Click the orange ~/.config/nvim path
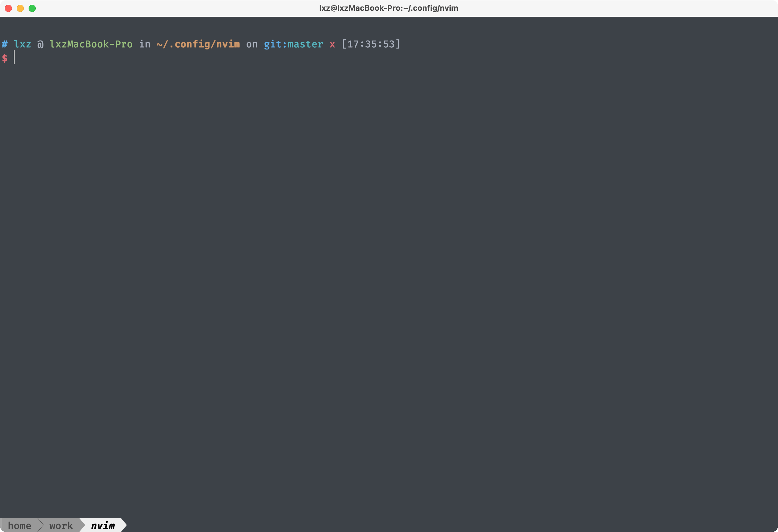Viewport: 778px width, 532px height. [x=198, y=44]
